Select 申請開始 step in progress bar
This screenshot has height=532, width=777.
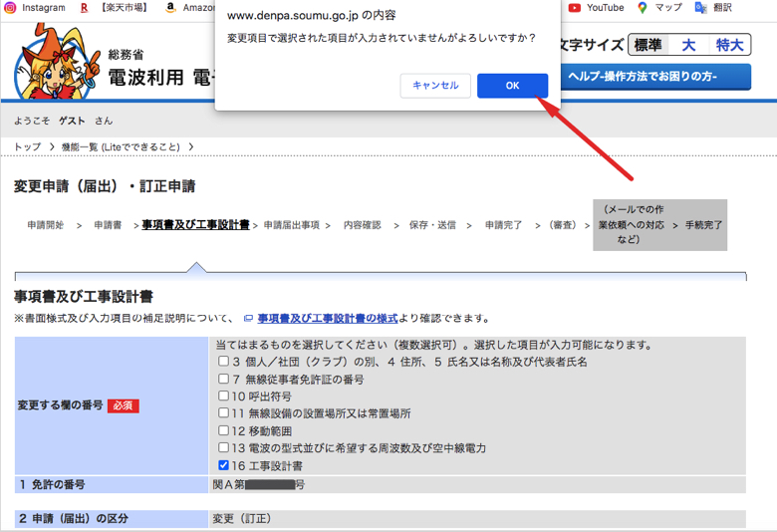pyautogui.click(x=46, y=225)
